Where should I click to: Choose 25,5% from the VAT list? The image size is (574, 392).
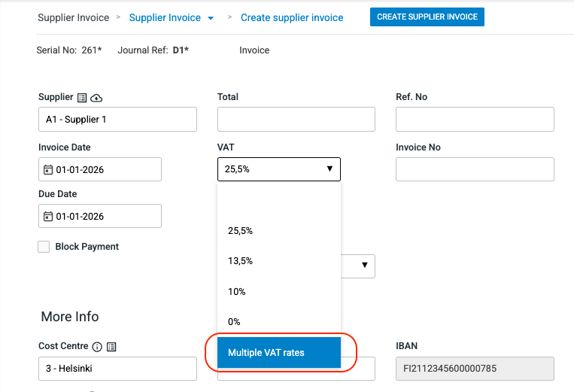coord(241,231)
